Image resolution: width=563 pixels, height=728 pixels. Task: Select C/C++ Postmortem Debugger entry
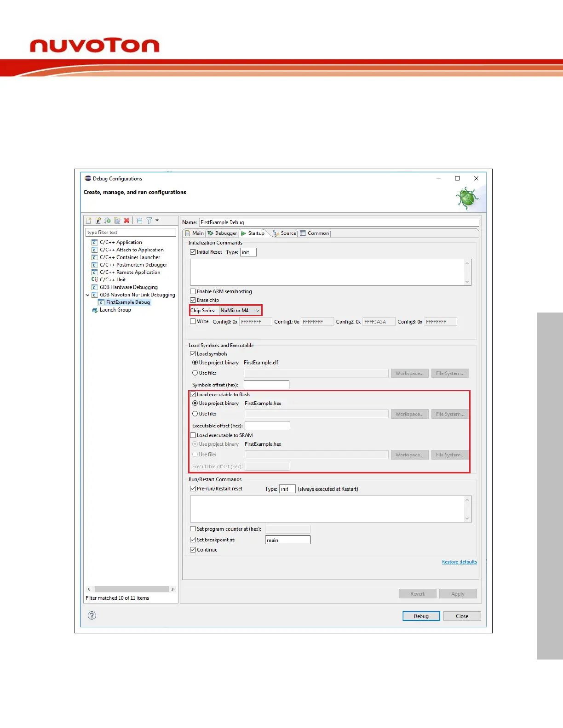pyautogui.click(x=133, y=265)
